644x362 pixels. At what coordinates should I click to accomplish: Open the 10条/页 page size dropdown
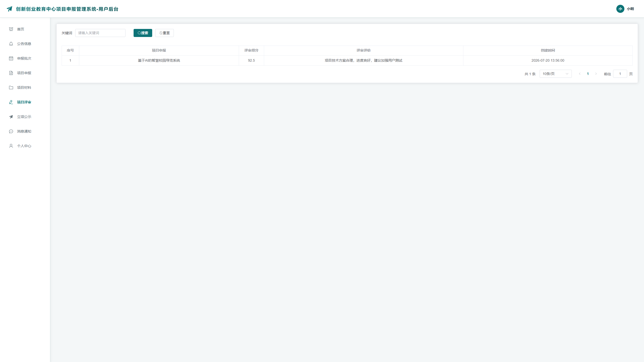tap(555, 74)
